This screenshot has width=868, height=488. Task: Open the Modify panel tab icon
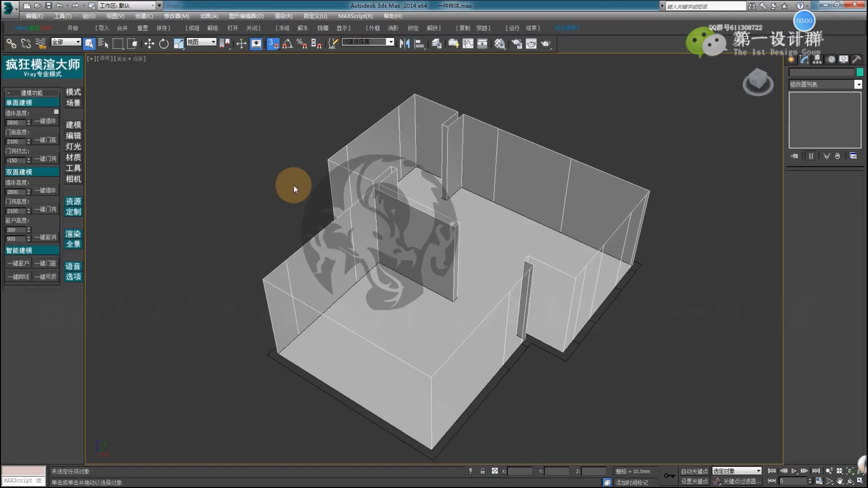pyautogui.click(x=804, y=60)
